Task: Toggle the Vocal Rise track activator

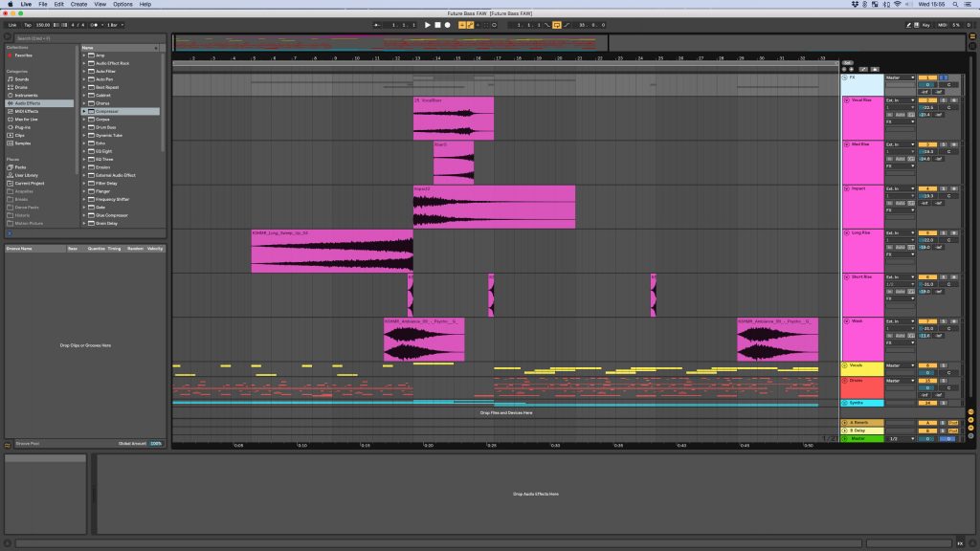Action: 927,99
